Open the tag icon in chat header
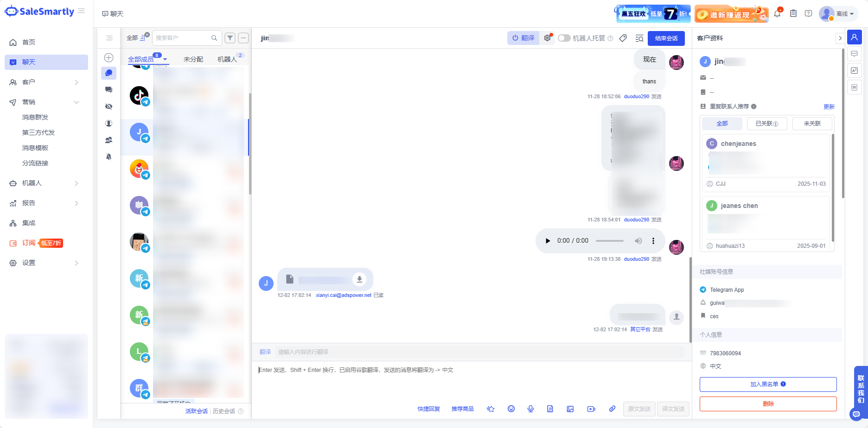The width and height of the screenshot is (868, 428). click(623, 38)
